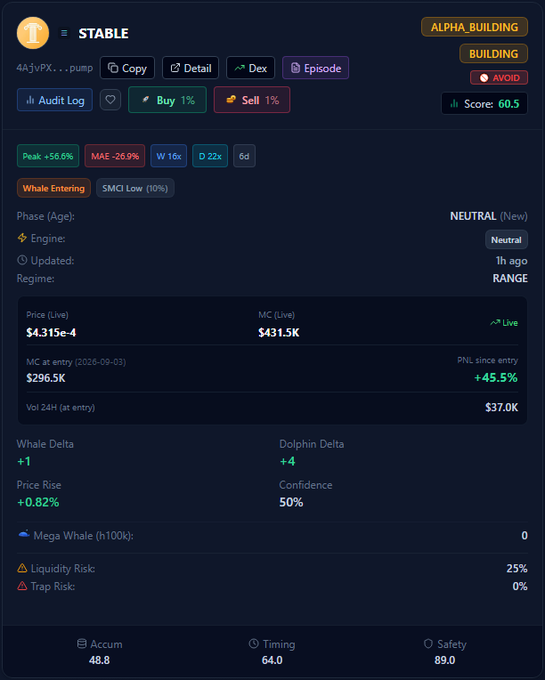Click the Safety shield icon
Viewport: 545px width, 680px height.
(x=428, y=643)
